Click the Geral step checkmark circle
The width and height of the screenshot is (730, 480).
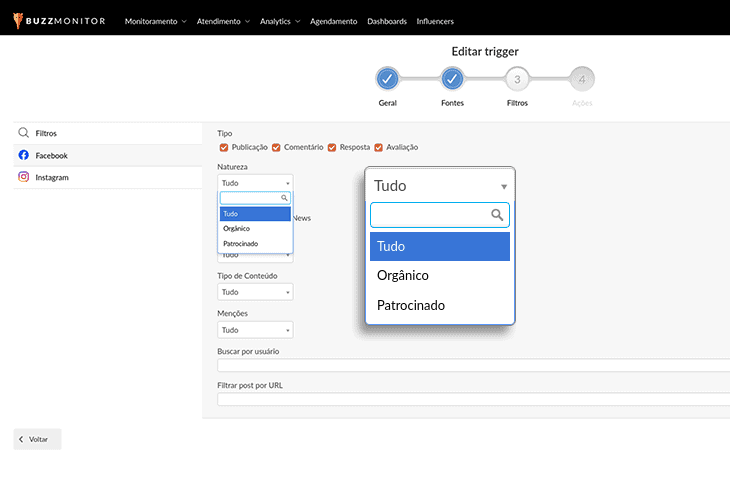(388, 79)
